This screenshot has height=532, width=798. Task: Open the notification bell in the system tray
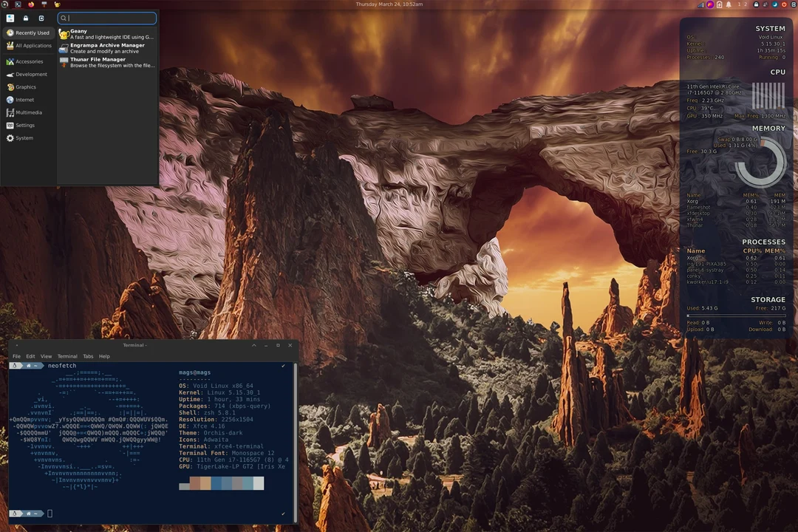point(729,4)
